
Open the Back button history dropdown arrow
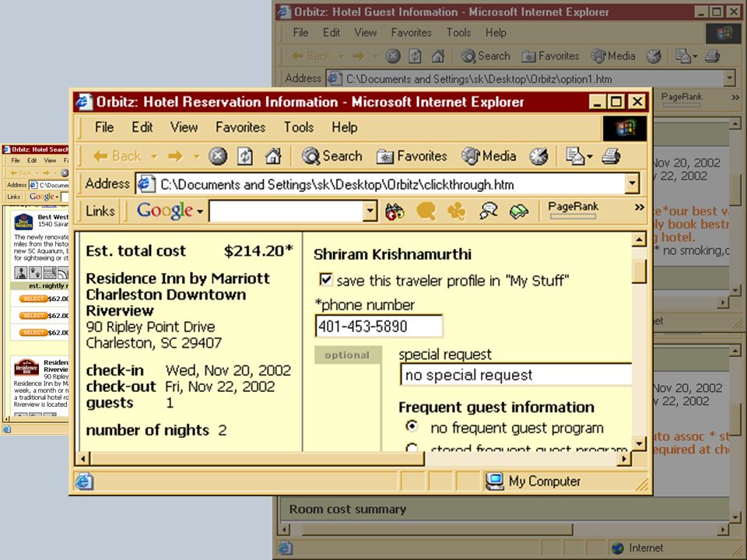tap(154, 156)
